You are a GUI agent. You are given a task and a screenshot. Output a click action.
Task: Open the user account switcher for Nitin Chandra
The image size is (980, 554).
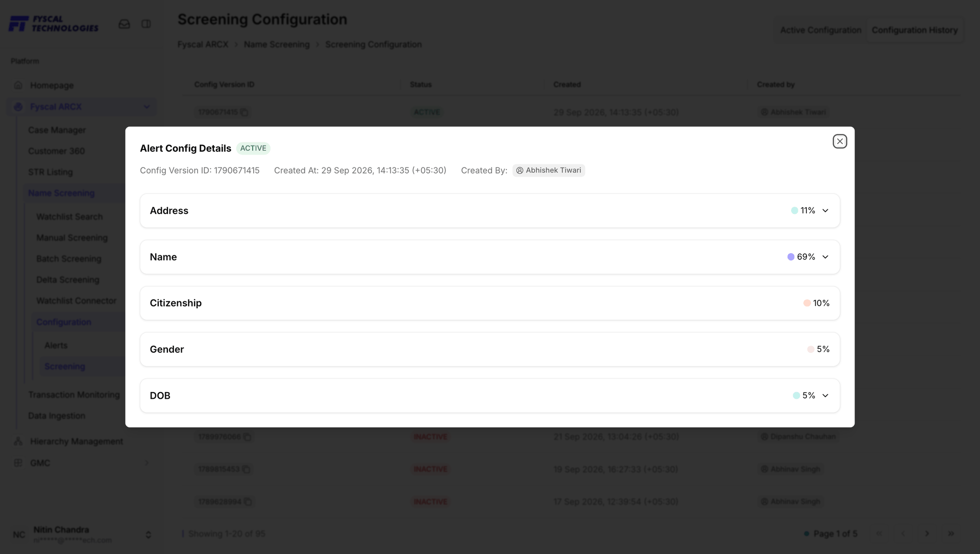tap(148, 535)
